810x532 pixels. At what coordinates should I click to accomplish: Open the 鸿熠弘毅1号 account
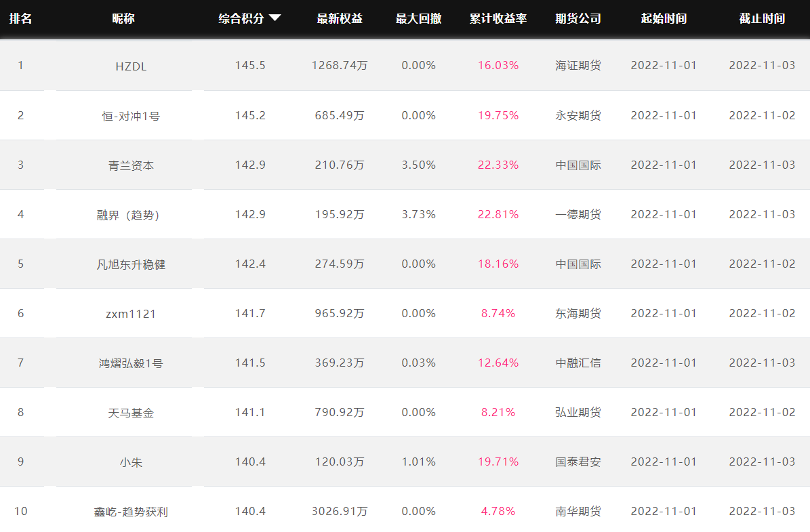[131, 363]
